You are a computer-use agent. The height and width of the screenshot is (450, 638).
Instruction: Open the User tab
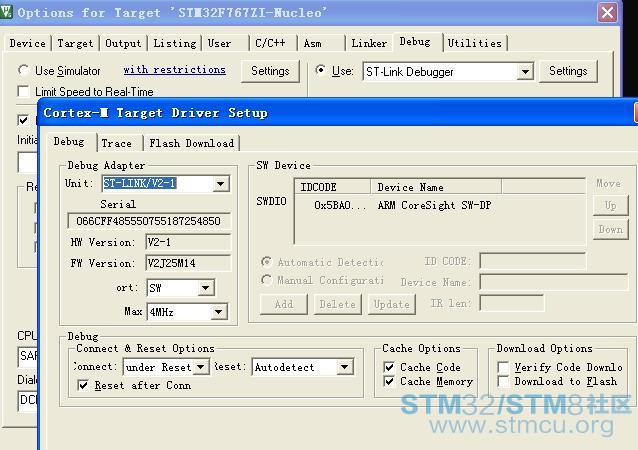(225, 43)
